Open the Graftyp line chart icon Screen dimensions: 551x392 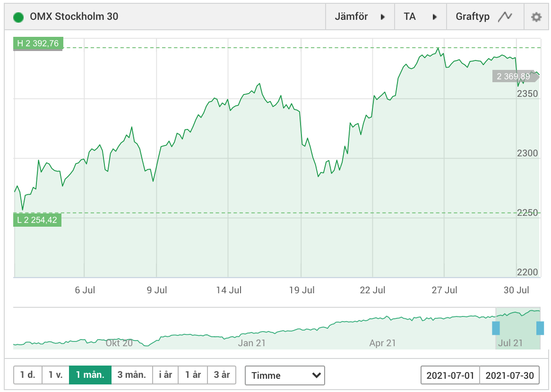click(x=505, y=16)
